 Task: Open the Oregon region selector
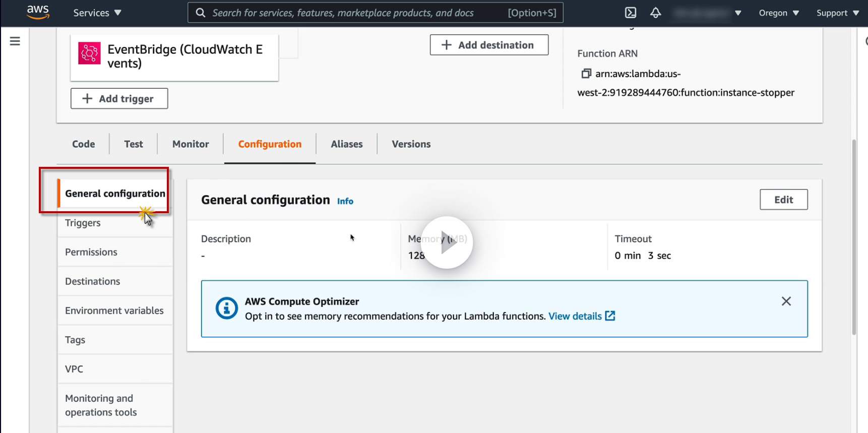[779, 13]
